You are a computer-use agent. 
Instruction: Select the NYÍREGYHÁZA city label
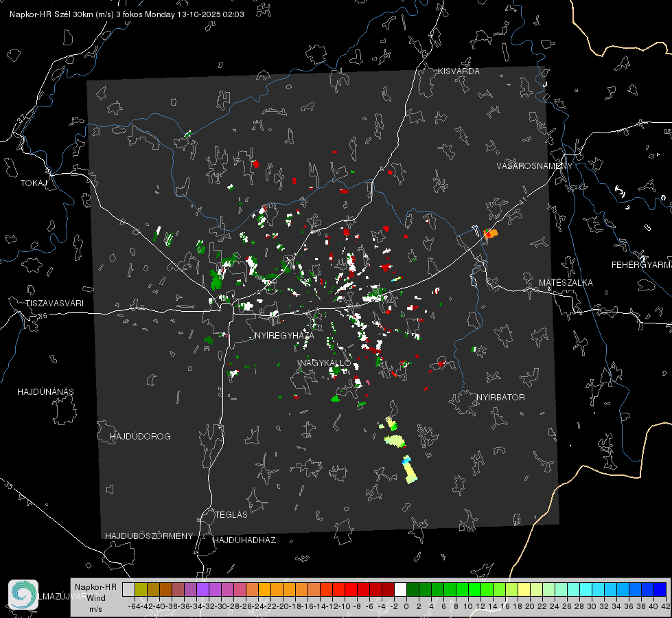[x=284, y=335]
